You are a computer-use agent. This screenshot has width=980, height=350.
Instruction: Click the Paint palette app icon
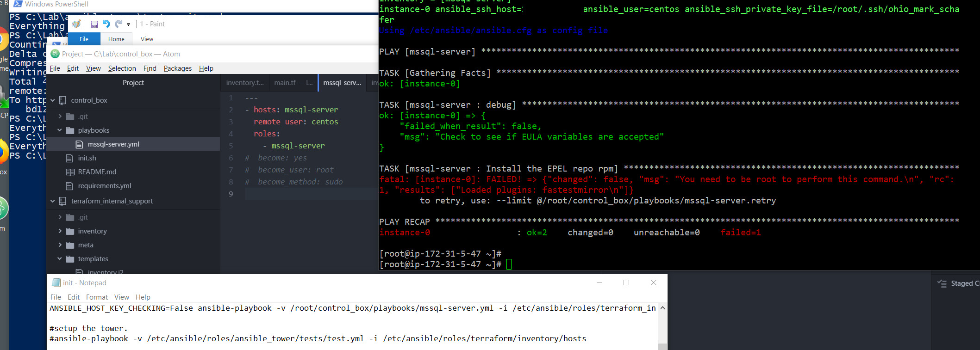point(76,24)
